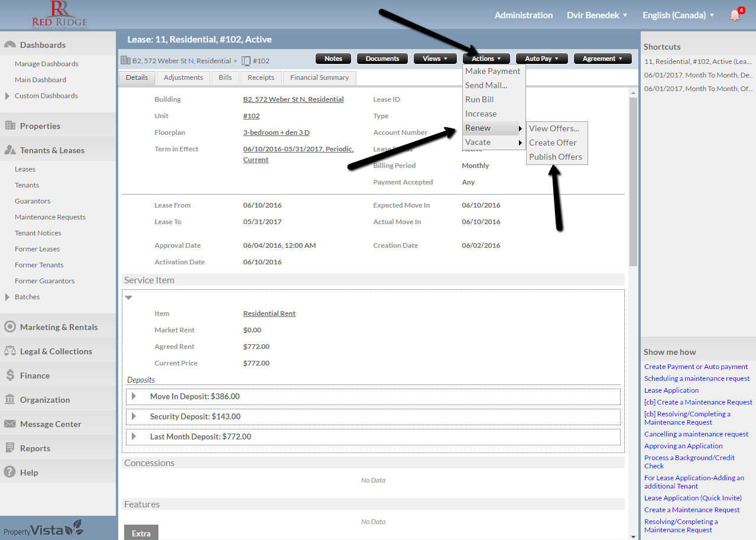Expand the Security Deposit row
Screen dimensions: 756x540
point(134,416)
